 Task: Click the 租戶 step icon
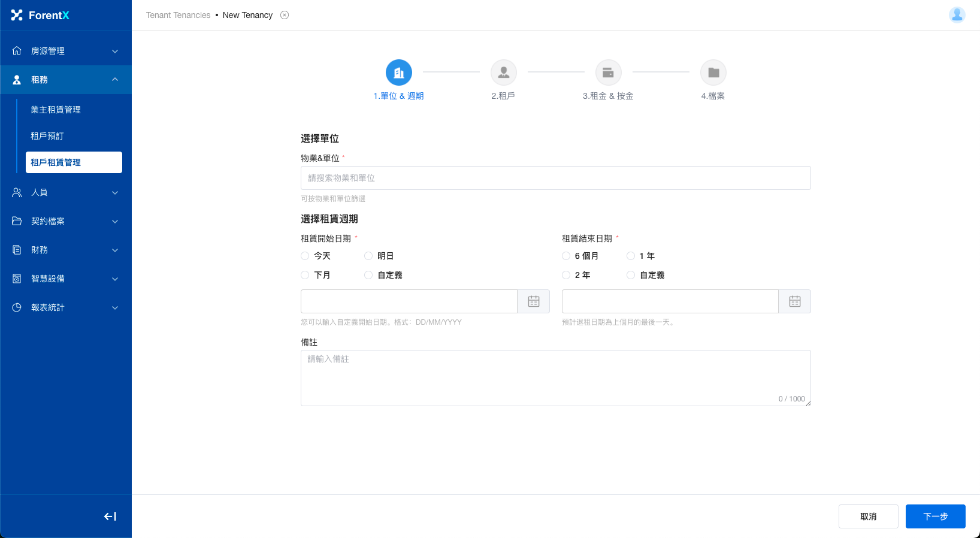(503, 72)
